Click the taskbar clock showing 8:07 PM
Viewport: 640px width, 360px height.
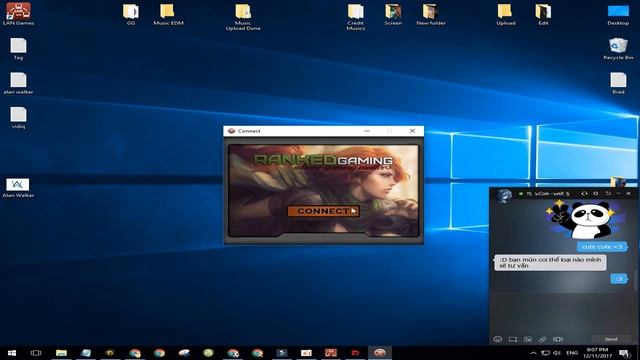tap(597, 353)
